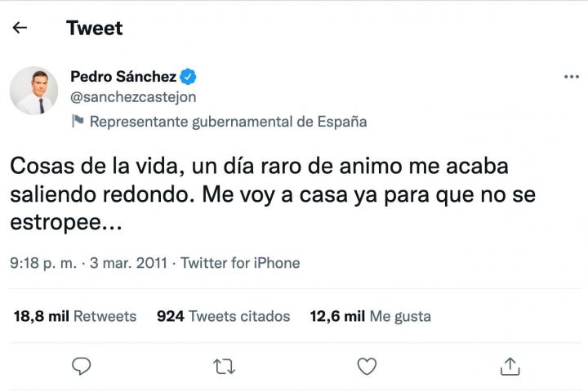Click the share upload icon
The image size is (588, 392).
(x=510, y=366)
